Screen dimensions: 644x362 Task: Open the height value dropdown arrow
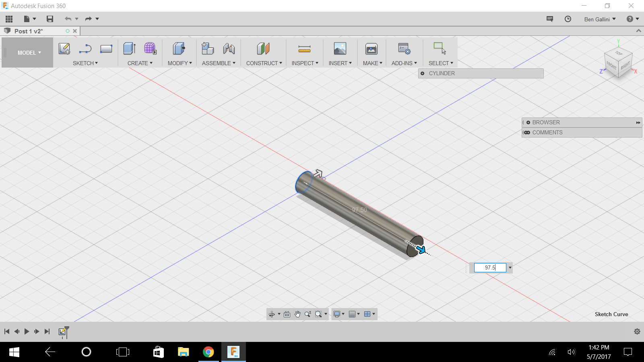tap(510, 267)
